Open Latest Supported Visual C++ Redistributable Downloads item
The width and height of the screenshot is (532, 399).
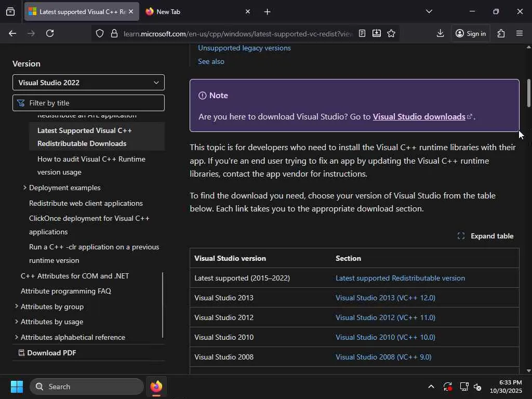click(x=97, y=137)
